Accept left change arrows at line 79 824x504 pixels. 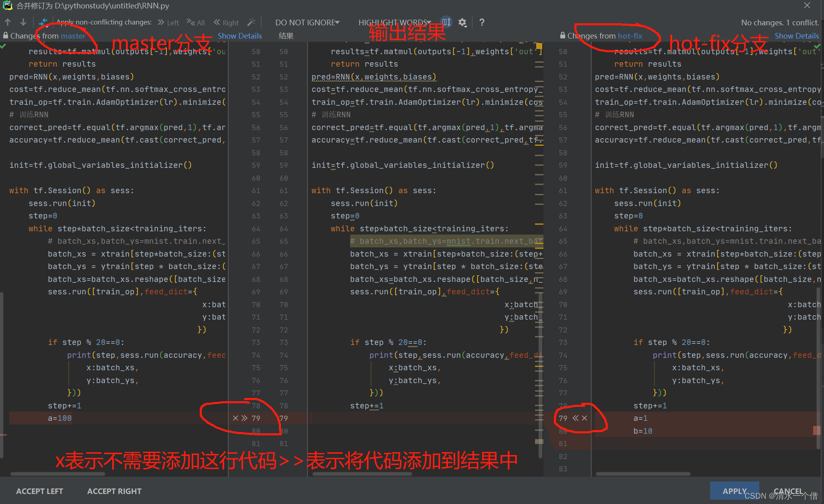244,418
